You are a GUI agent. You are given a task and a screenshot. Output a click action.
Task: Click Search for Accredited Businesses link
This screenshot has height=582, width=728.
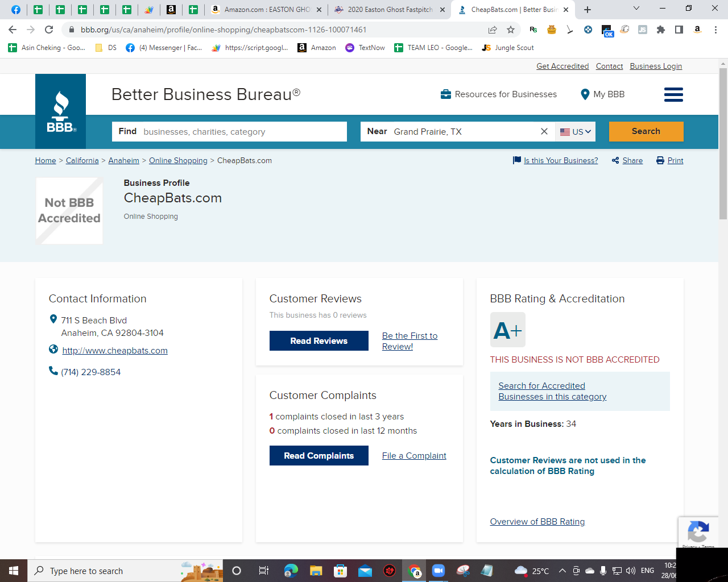(552, 391)
